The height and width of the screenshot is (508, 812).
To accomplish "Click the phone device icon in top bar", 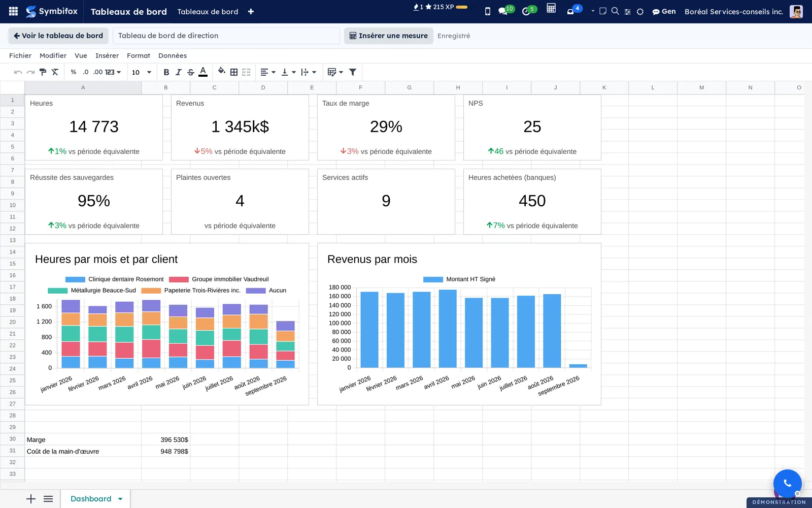I will (488, 11).
